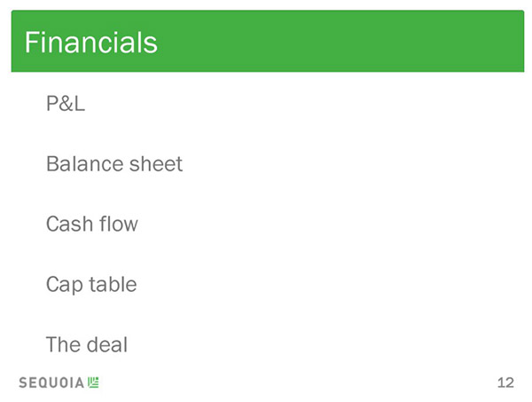This screenshot has height=402, width=532.
Task: Click slide page number 12
Action: [505, 382]
